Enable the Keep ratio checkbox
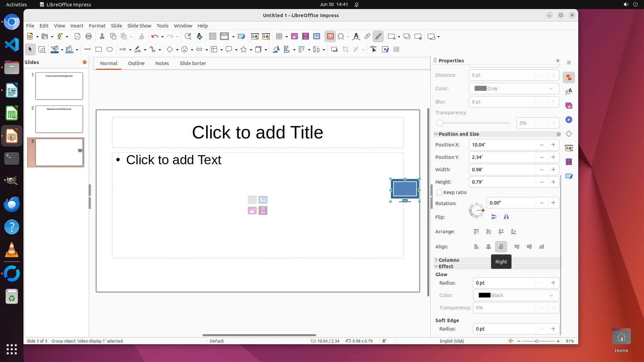Screen dimensions: 644x362 (439, 192)
